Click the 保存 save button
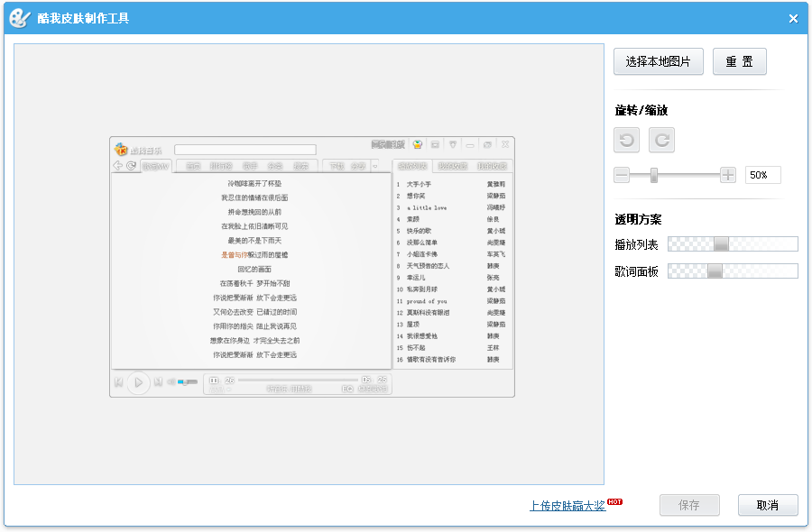The width and height of the screenshot is (812, 532). pos(689,505)
